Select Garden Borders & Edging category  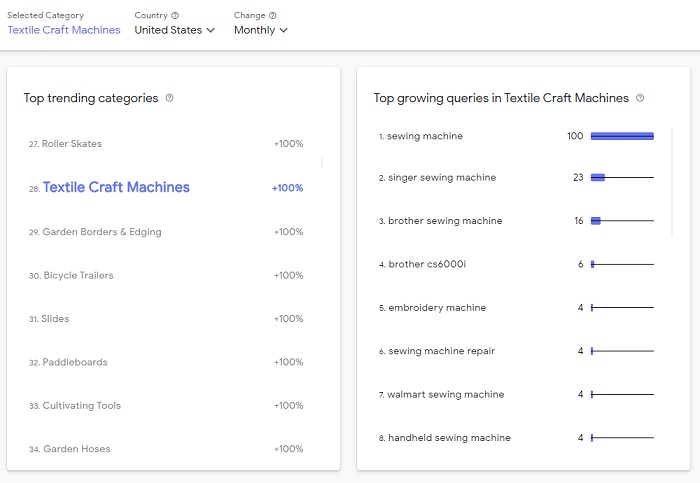pyautogui.click(x=166, y=232)
